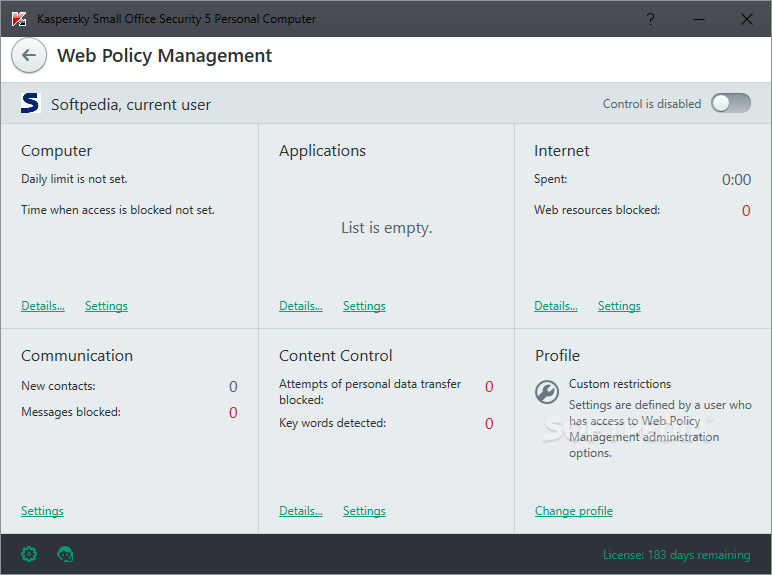Click the Messages blocked count value
The image size is (772, 575).
233,413
